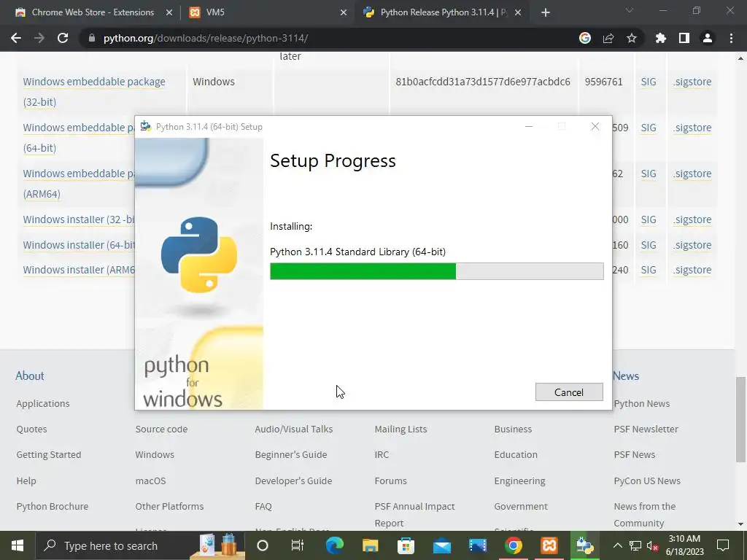Open macOS downloads footer link
Screen dimensions: 747x560
tap(150, 481)
